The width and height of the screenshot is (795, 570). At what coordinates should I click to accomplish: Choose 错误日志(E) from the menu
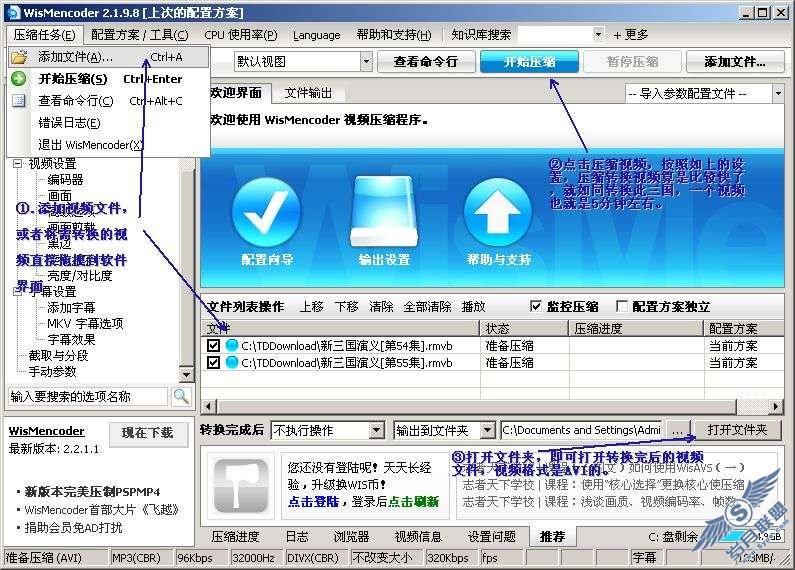click(69, 123)
